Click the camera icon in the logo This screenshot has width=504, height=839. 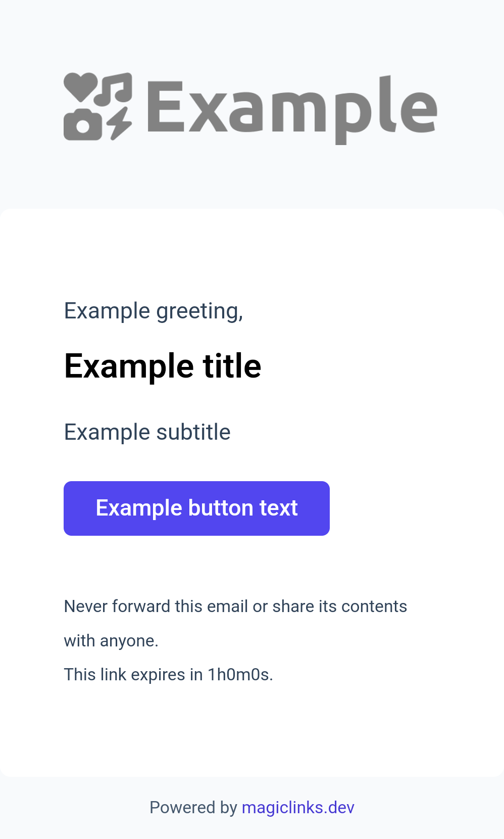(83, 123)
